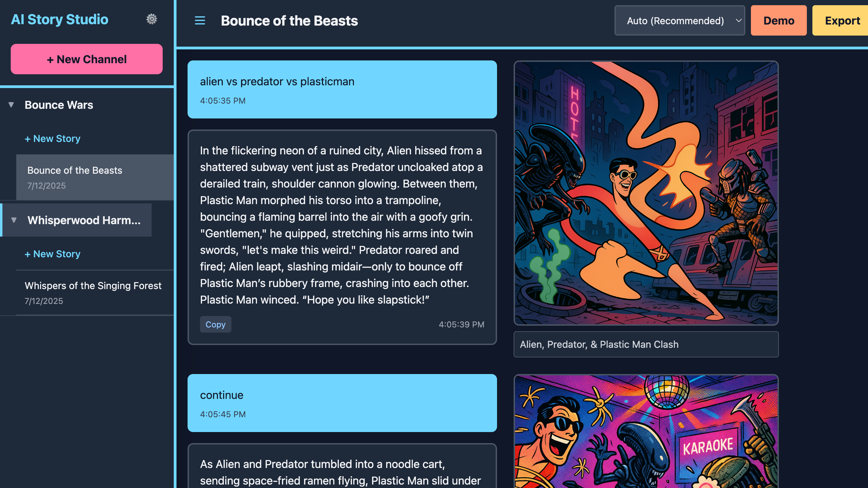868x488 pixels.
Task: Collapse the Whisperwood Harm... channel
Action: point(14,220)
